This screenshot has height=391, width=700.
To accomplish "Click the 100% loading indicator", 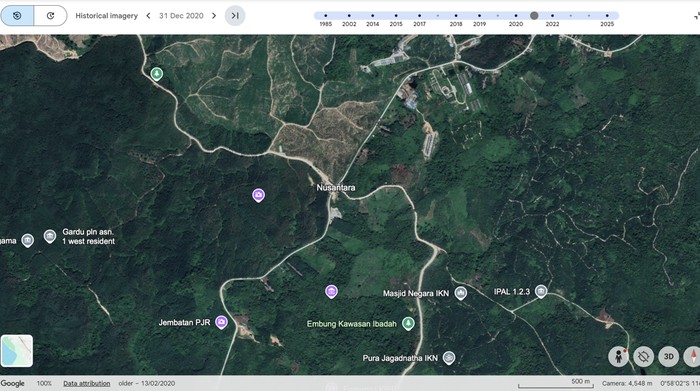I will coord(44,383).
